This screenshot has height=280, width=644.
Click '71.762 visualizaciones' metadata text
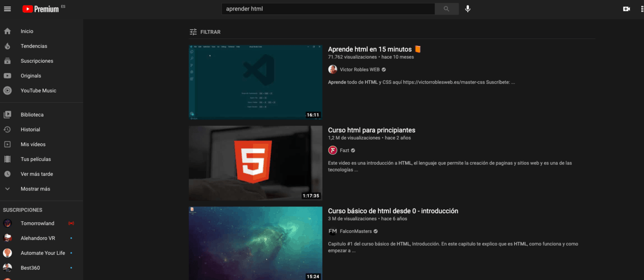(x=352, y=57)
